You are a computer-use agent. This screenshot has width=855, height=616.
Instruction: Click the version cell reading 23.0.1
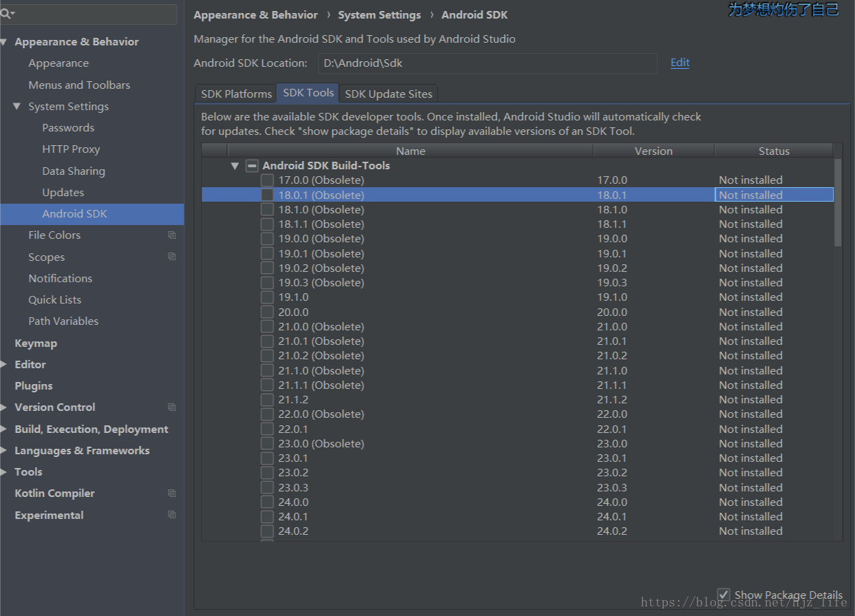coord(612,458)
